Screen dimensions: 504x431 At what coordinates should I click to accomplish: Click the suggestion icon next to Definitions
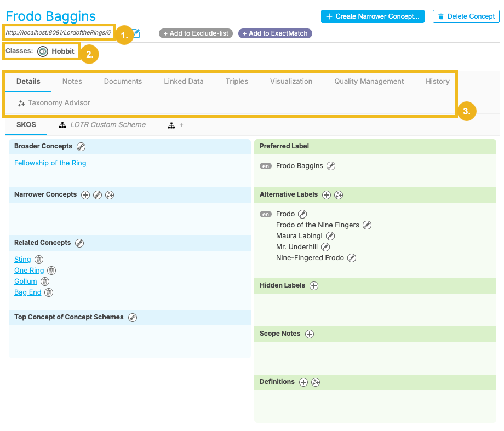316,382
